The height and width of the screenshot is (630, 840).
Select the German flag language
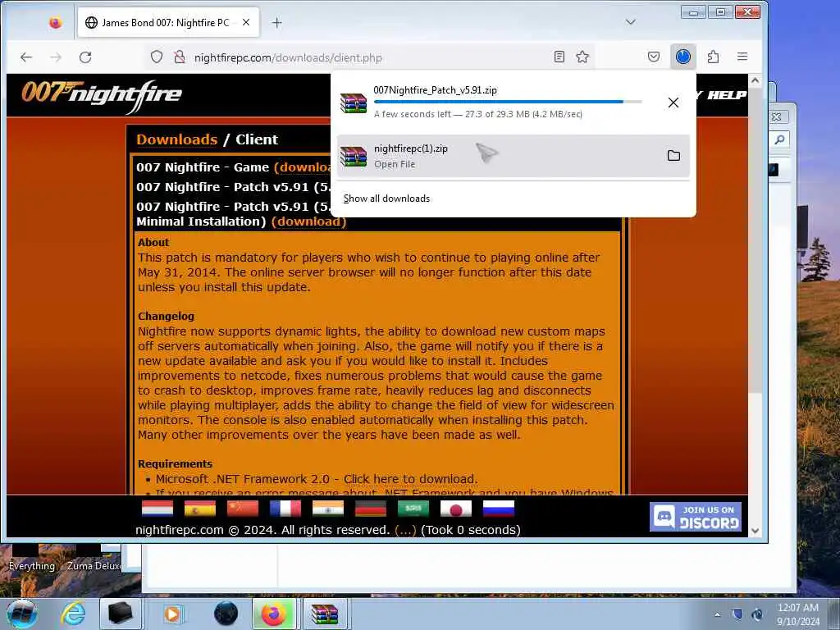[x=370, y=509]
